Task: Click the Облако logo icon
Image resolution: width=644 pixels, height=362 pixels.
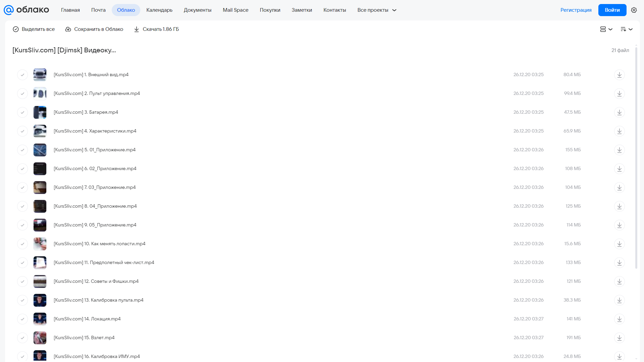Action: (x=9, y=10)
